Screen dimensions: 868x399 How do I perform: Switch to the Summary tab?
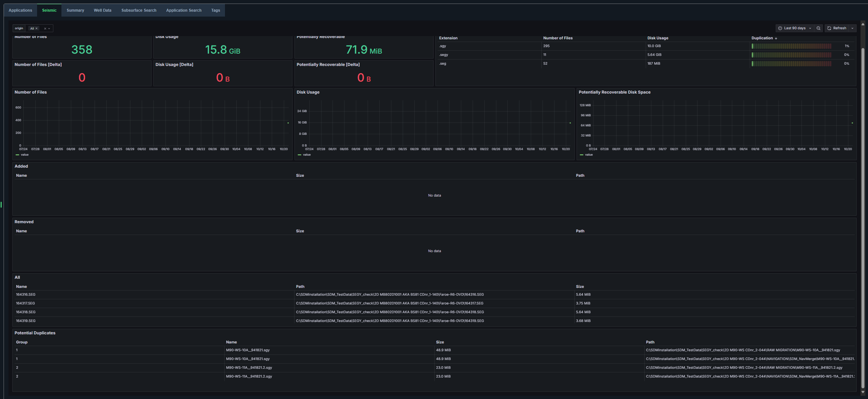point(75,10)
